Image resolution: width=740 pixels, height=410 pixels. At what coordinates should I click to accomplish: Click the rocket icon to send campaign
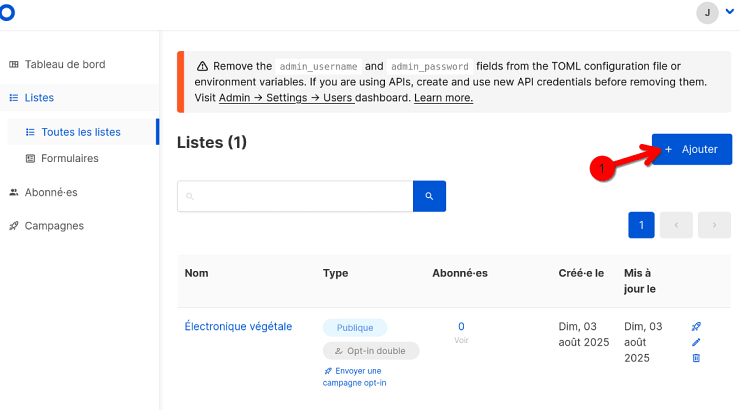tap(696, 326)
